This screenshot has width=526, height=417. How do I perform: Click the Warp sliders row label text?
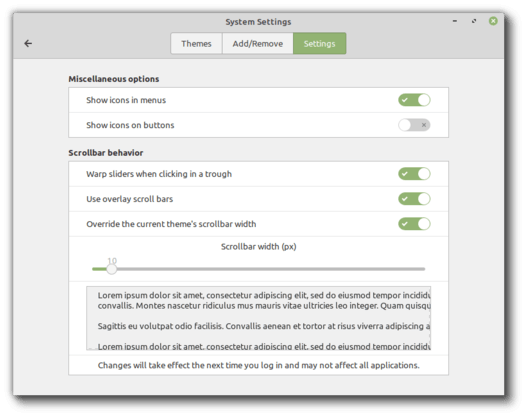(159, 174)
